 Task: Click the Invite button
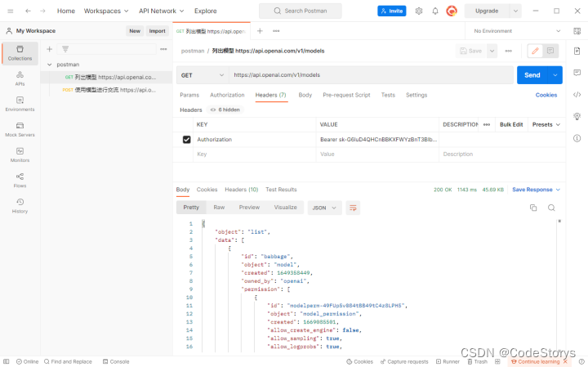click(392, 11)
